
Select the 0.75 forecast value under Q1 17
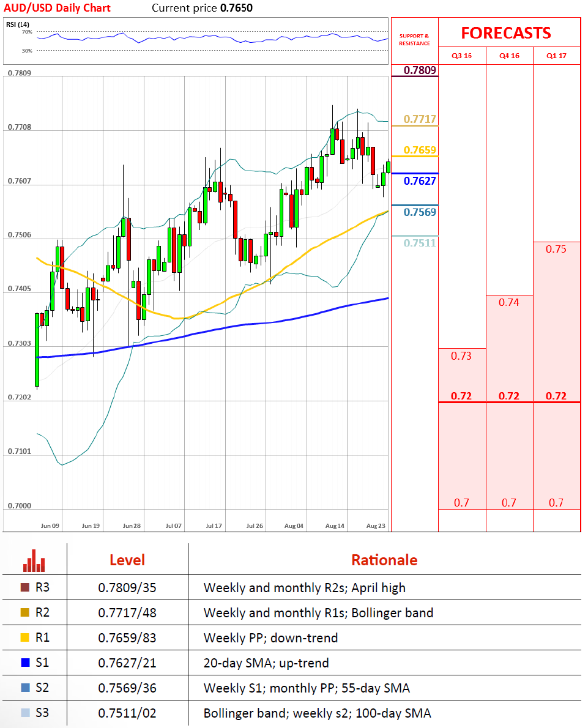click(x=556, y=249)
